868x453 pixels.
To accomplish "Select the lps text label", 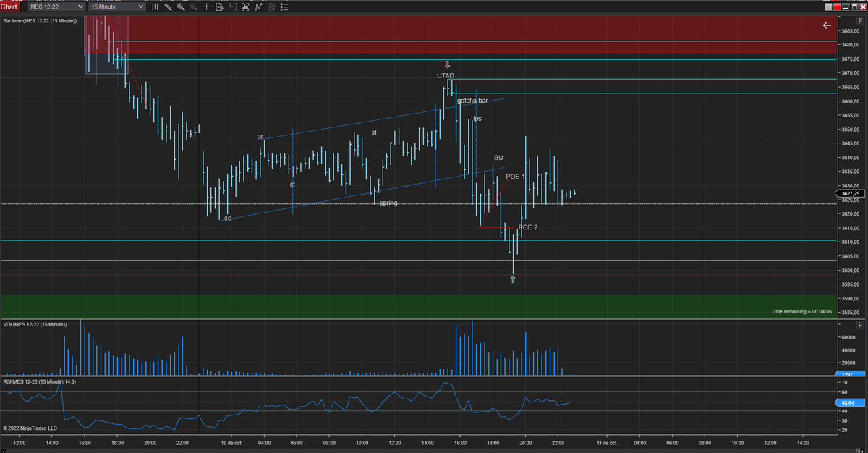I will [477, 119].
